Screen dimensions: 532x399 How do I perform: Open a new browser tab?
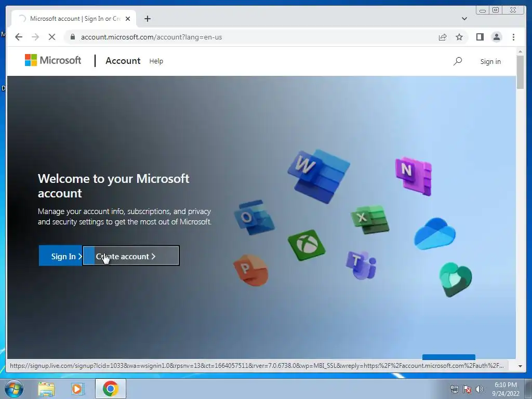[x=147, y=19]
